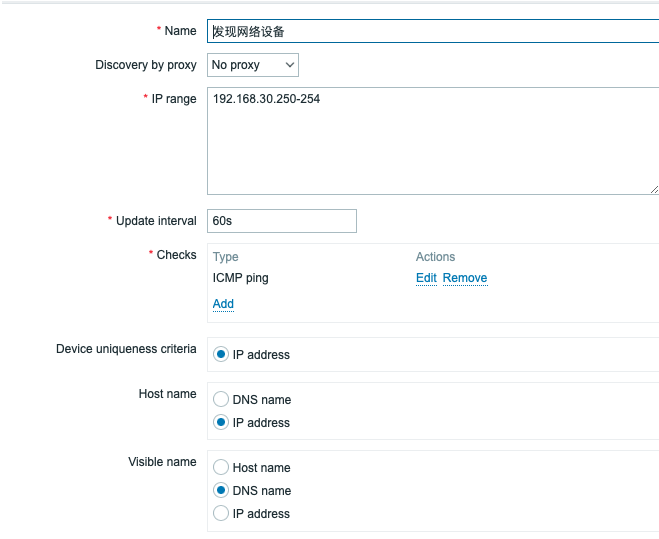Screen dimensions: 659x539
Task: Add a new discovery check
Action: (x=223, y=304)
